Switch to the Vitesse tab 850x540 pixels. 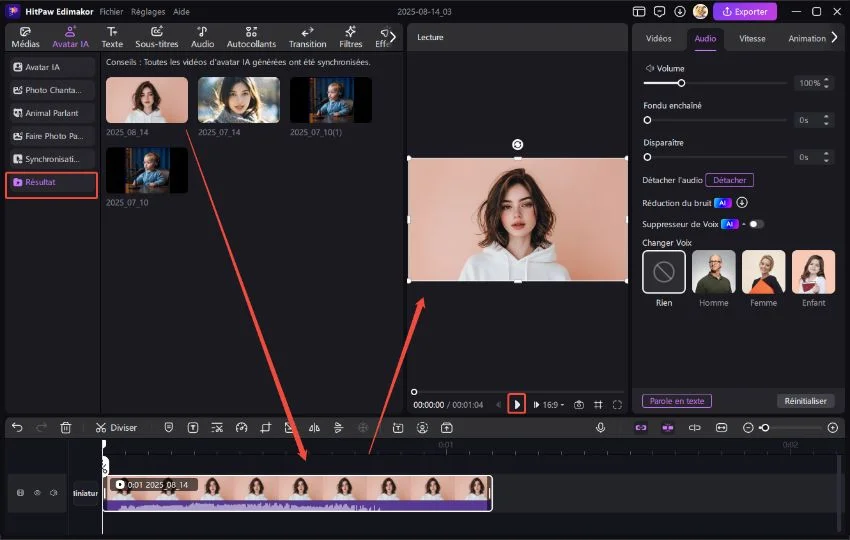click(752, 38)
